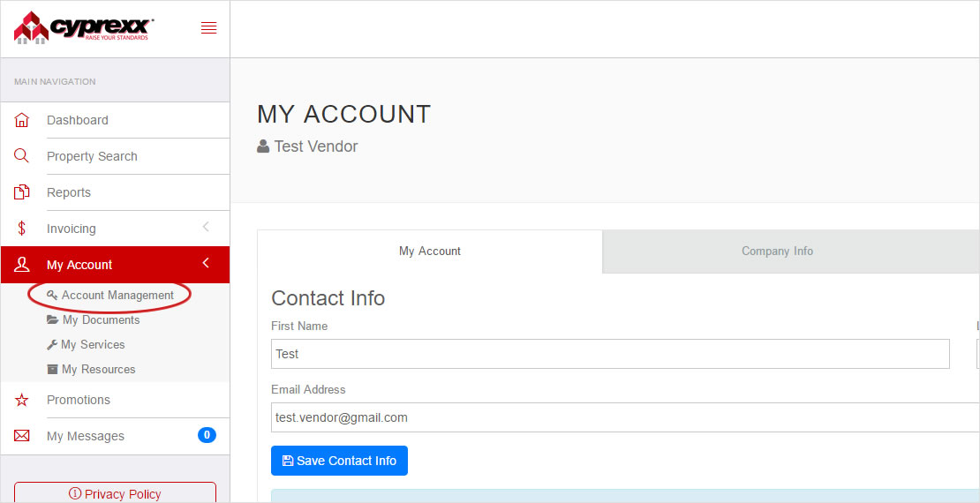
Task: Toggle the hamburger sidebar menu icon
Action: click(x=208, y=28)
